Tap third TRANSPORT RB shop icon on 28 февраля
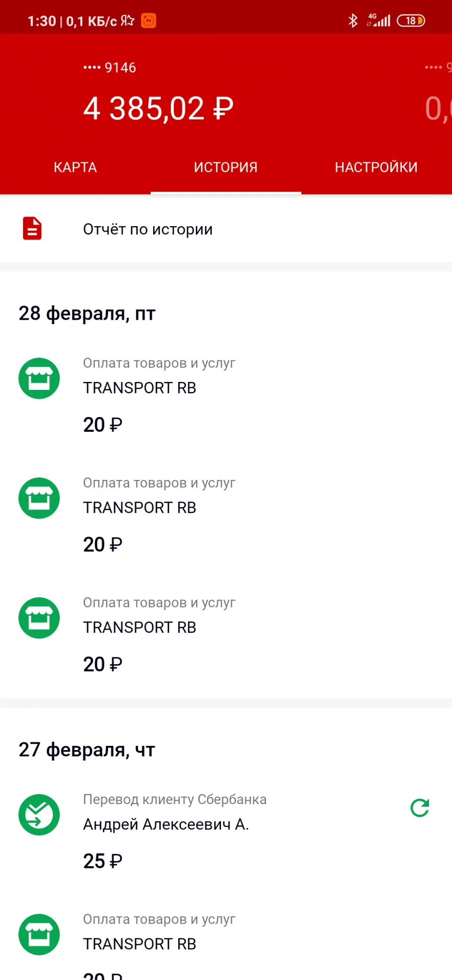 [x=39, y=618]
